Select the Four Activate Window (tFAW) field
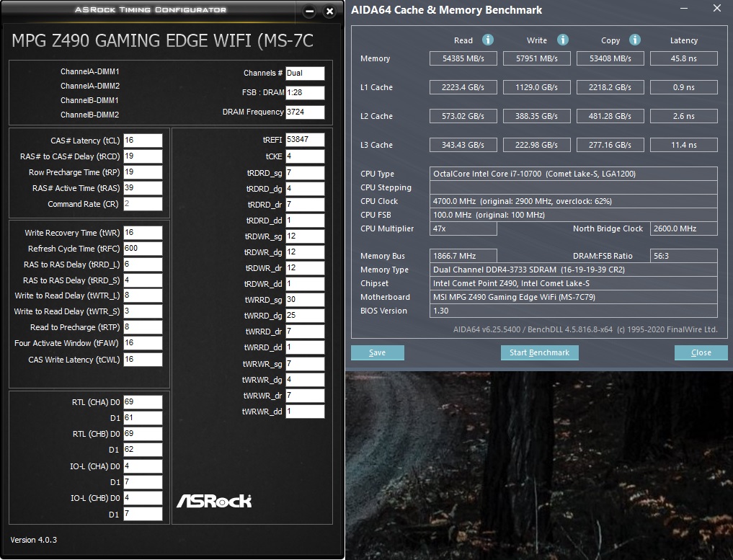Image resolution: width=733 pixels, height=560 pixels. pos(143,343)
